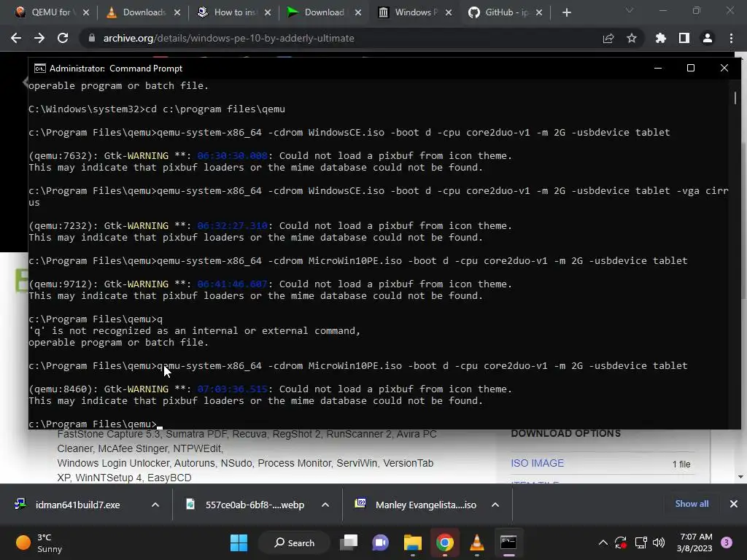This screenshot has width=747, height=560.
Task: Click the '1 file' count text
Action: click(x=681, y=464)
